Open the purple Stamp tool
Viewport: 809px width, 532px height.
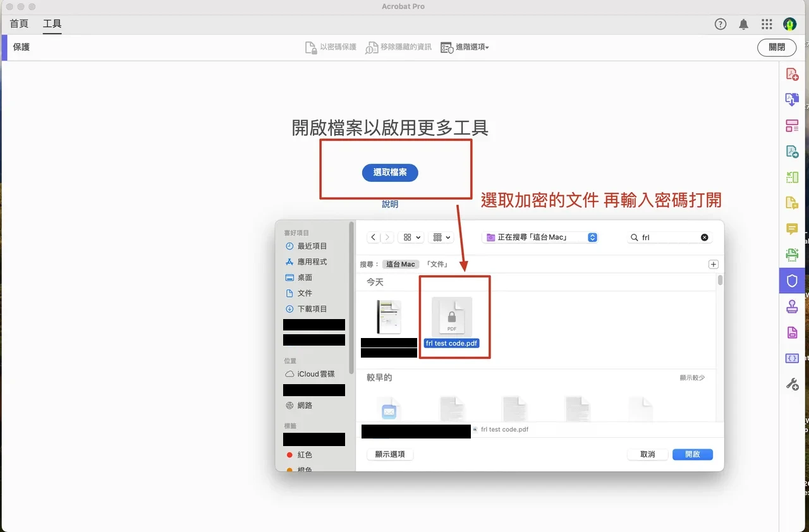point(792,306)
